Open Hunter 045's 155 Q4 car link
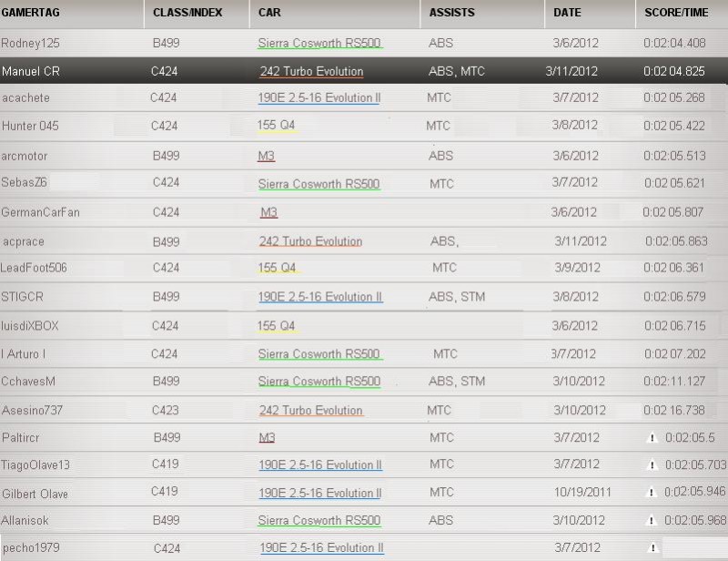This screenshot has width=728, height=561. pyautogui.click(x=277, y=125)
